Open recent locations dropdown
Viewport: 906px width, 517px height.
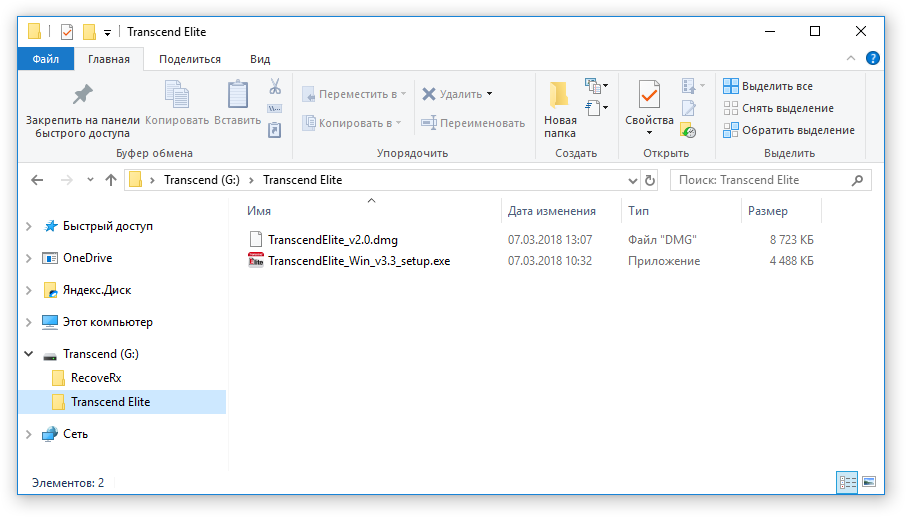pyautogui.click(x=90, y=180)
